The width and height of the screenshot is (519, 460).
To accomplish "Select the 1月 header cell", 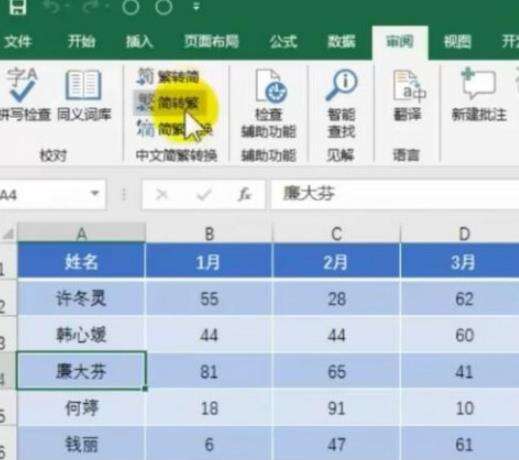I will click(209, 261).
